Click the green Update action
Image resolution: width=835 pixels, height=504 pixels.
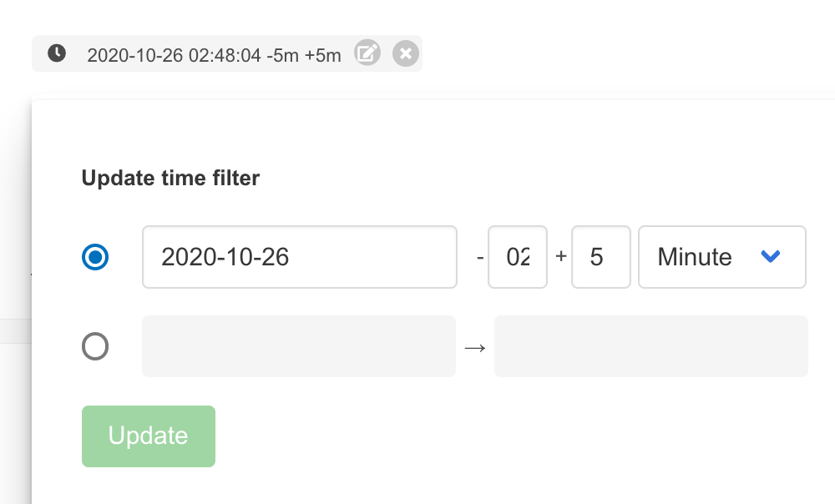[148, 436]
